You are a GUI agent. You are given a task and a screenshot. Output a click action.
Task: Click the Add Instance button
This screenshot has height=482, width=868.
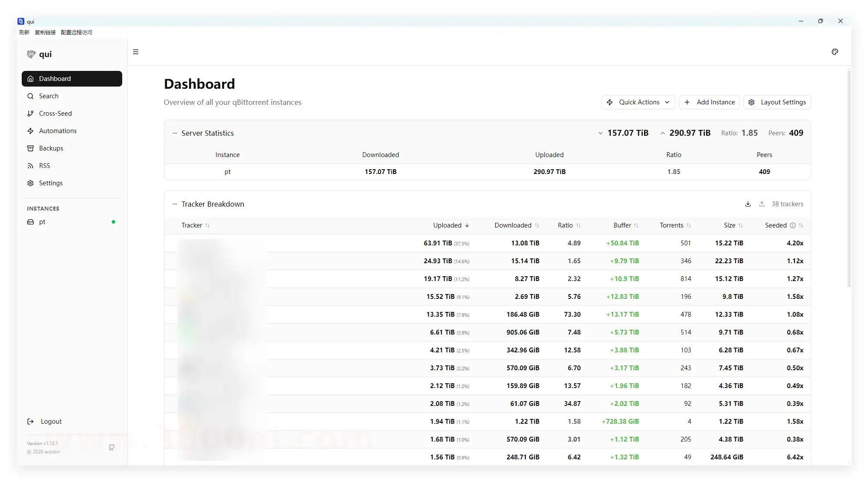[x=709, y=102]
